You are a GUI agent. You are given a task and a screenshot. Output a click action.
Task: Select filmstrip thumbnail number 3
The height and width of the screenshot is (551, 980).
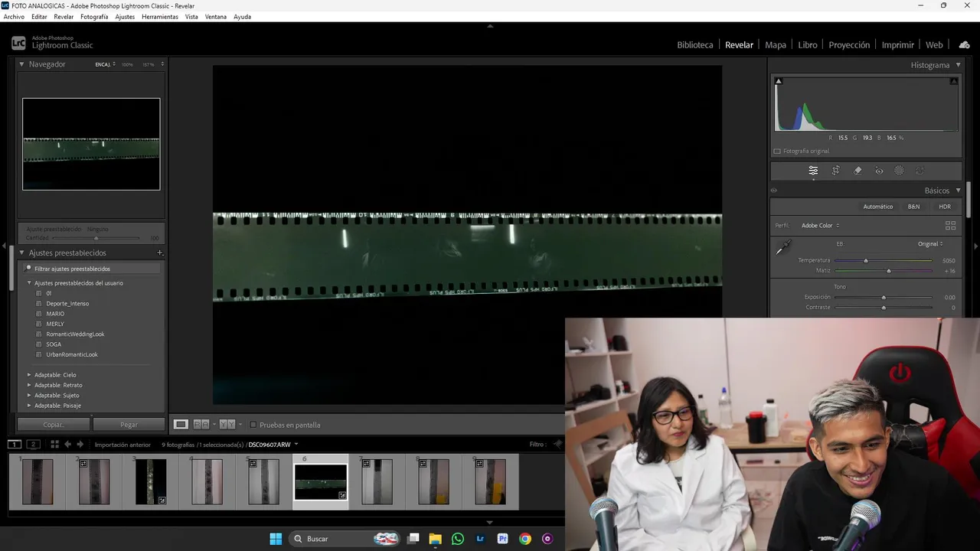point(151,481)
